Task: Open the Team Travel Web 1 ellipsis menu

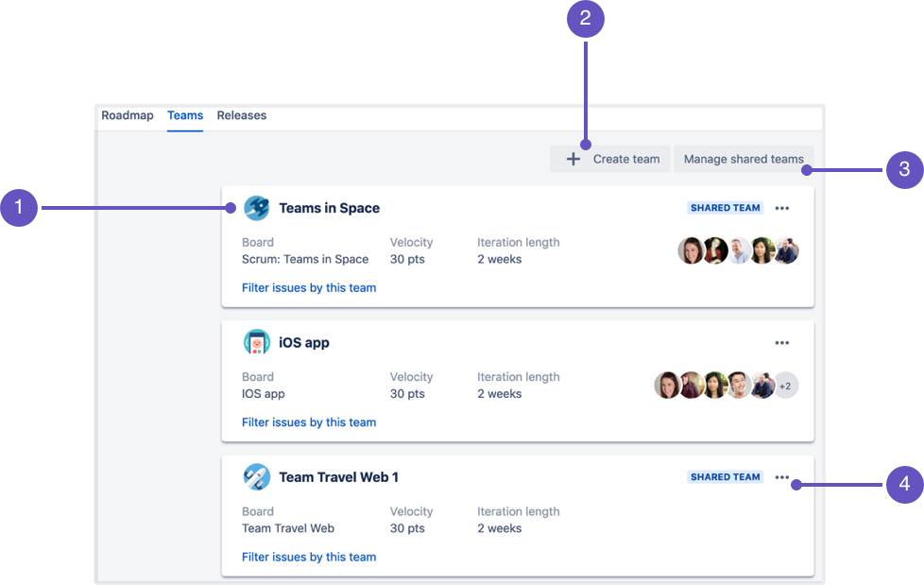Action: pos(782,477)
